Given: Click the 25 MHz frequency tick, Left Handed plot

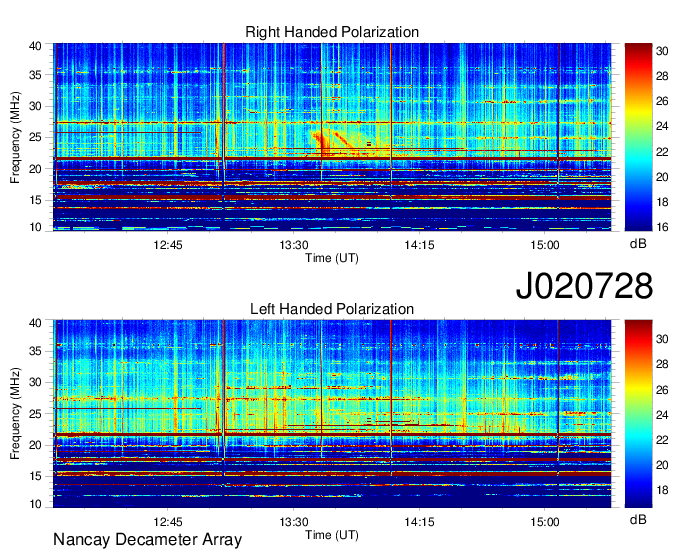Looking at the screenshot, I should pos(35,414).
